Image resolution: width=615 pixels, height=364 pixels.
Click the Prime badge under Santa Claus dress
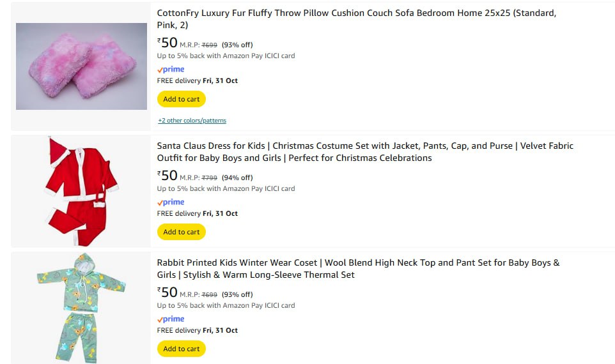coord(171,202)
